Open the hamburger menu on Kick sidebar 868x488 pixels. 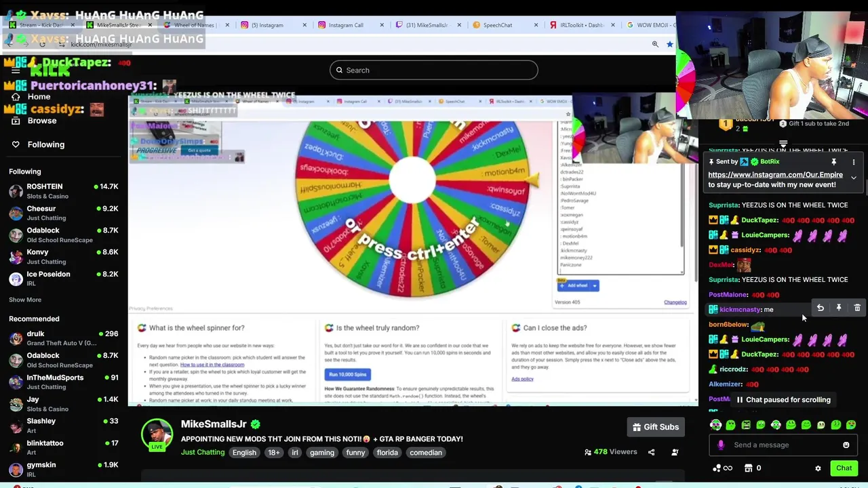16,70
